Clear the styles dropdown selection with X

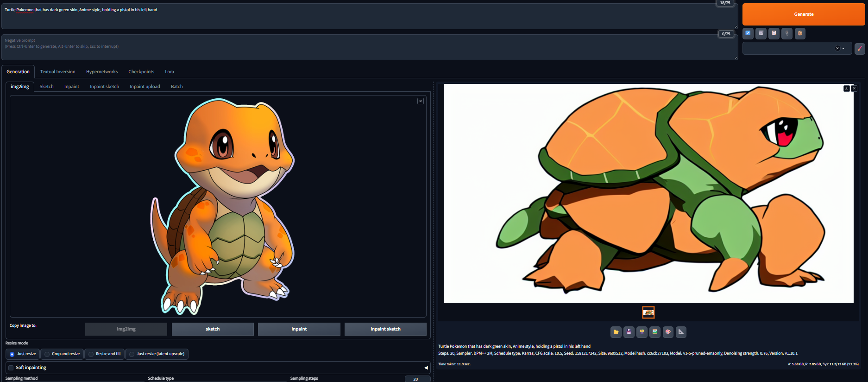tap(837, 48)
